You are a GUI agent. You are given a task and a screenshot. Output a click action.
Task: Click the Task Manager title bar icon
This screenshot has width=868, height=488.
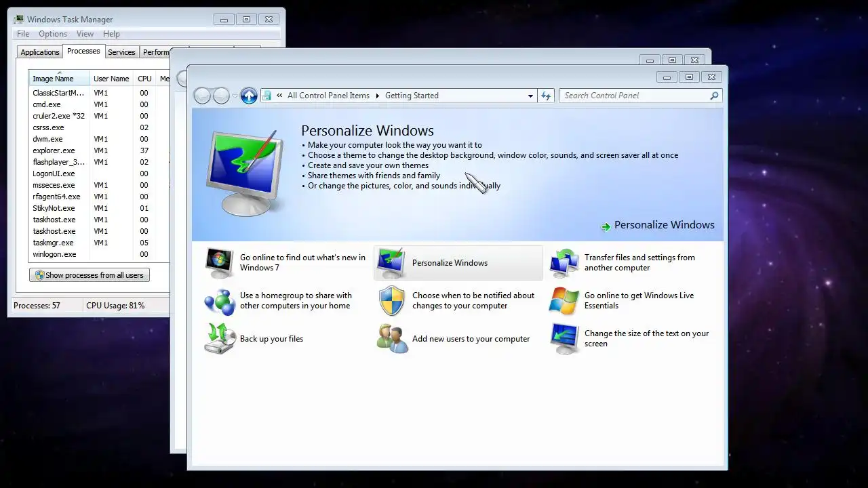(x=19, y=19)
